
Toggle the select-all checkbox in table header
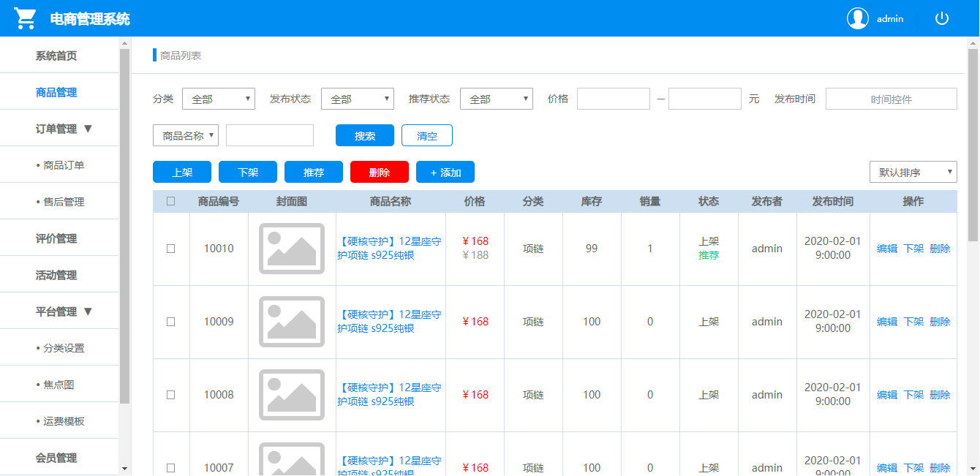click(x=171, y=201)
